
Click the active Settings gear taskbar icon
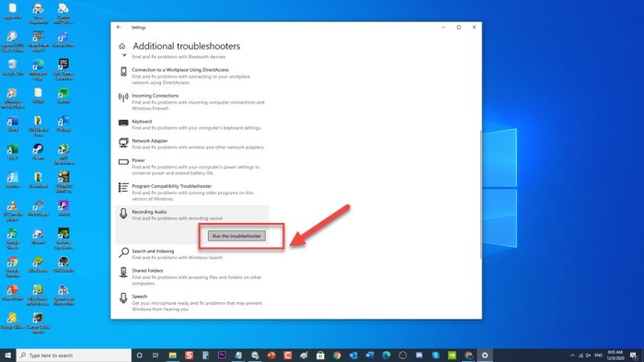[485, 355]
